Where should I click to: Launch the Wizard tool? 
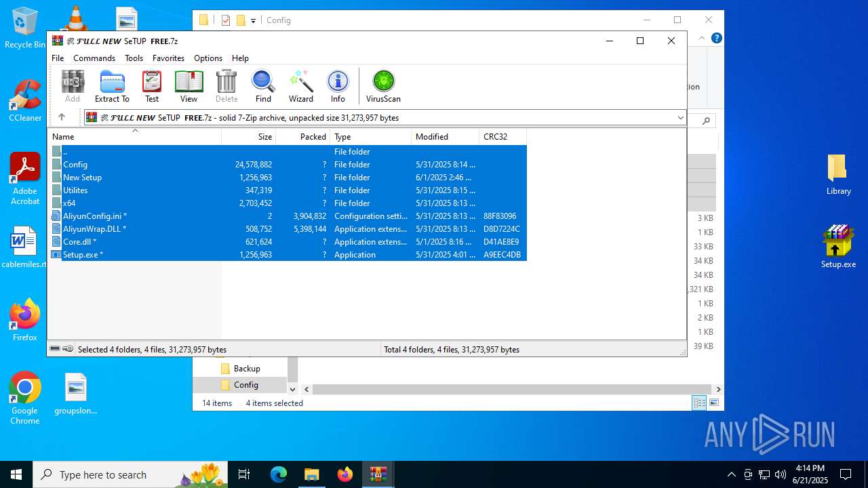301,86
